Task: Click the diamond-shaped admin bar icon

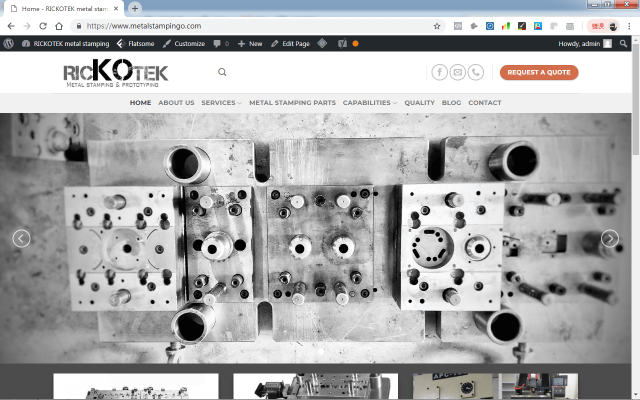Action: pos(322,43)
